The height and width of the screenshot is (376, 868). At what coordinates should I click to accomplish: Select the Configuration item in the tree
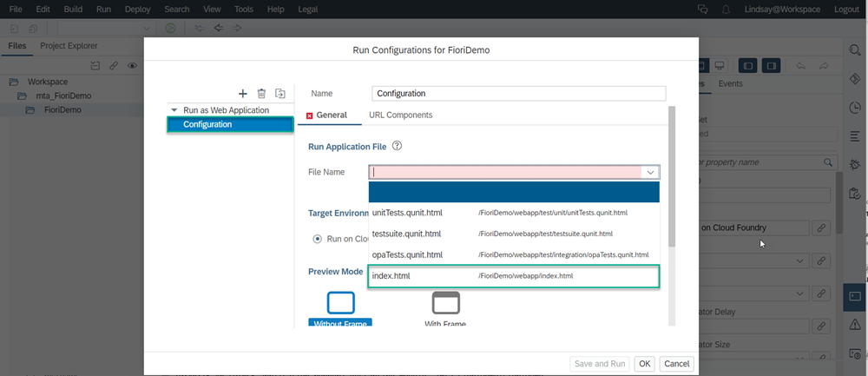[x=230, y=124]
